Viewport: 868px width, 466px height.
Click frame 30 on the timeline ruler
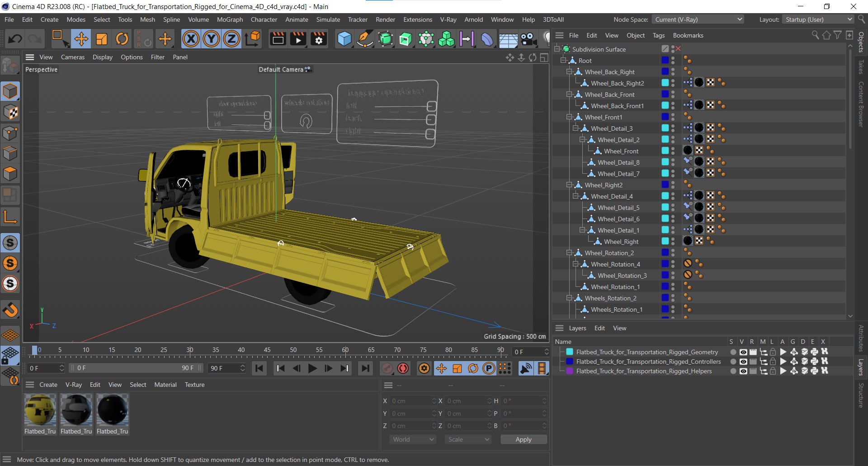point(190,350)
